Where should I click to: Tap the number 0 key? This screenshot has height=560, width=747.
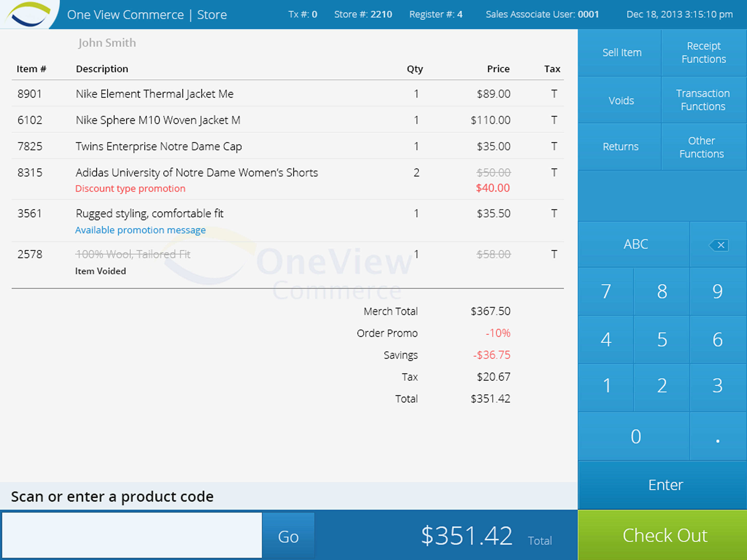click(635, 437)
